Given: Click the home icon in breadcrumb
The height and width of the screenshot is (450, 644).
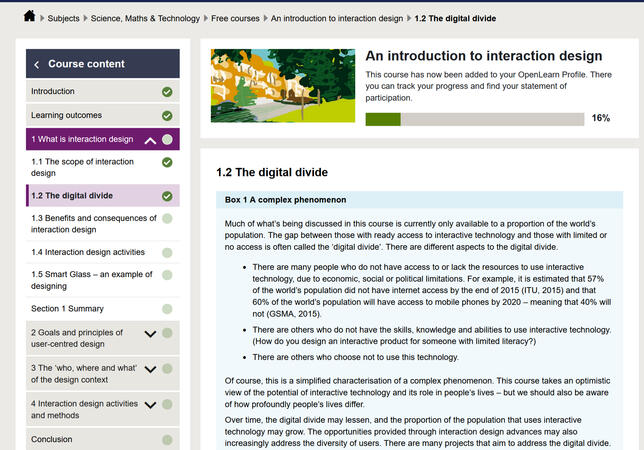Looking at the screenshot, I should pyautogui.click(x=29, y=17).
